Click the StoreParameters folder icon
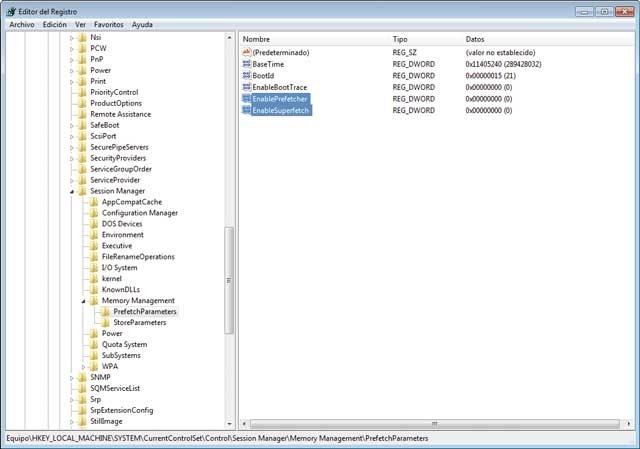 coord(105,323)
